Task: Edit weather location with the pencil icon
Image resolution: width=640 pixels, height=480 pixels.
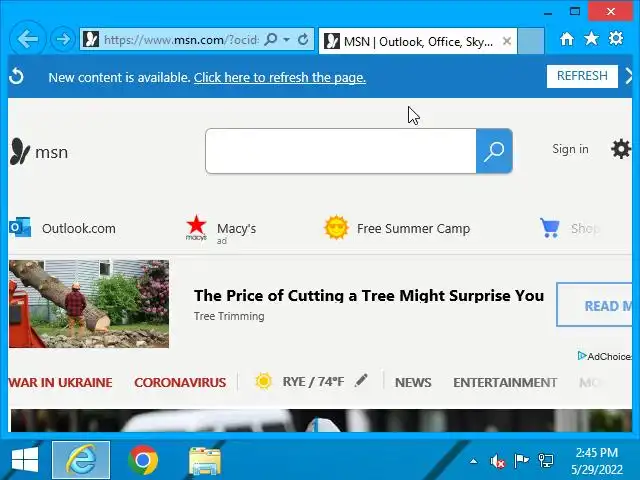Action: tap(361, 380)
